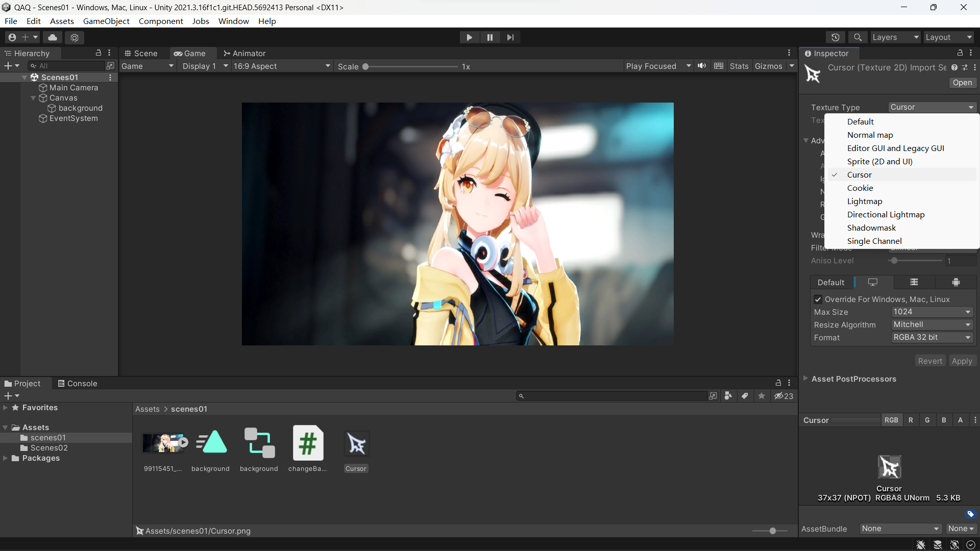Click the Apply button
The width and height of the screenshot is (980, 551).
(x=962, y=361)
